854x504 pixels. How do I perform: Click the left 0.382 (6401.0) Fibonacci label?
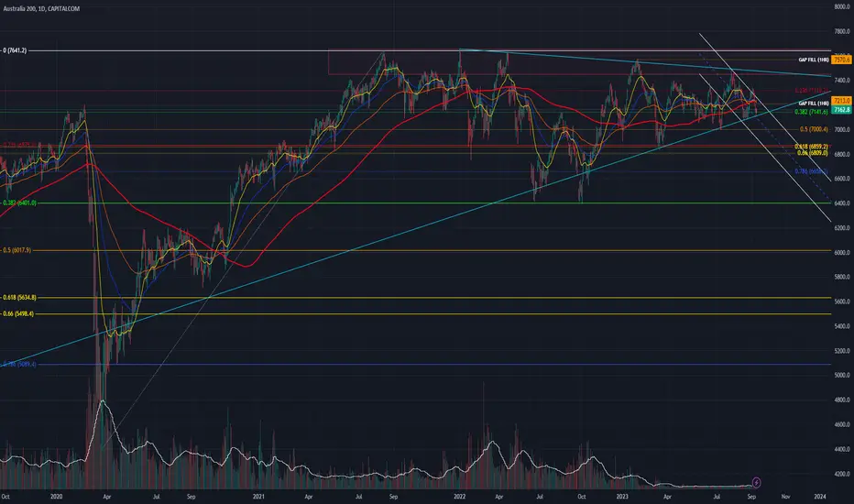point(19,203)
